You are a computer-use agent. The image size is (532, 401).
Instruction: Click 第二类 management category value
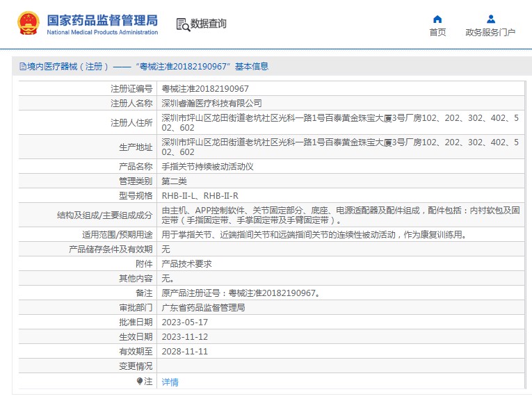pos(174,181)
